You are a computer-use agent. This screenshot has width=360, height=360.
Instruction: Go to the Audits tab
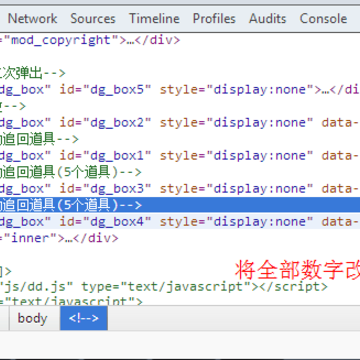coord(267,19)
